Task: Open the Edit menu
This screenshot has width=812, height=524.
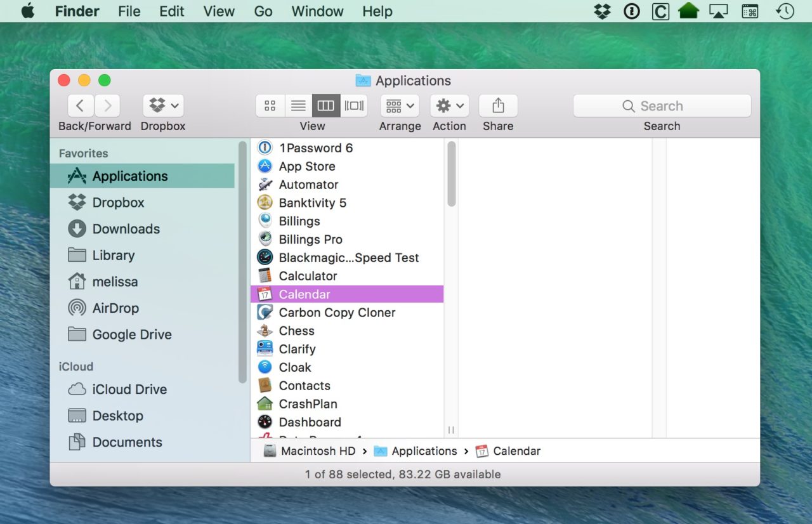Action: [172, 11]
